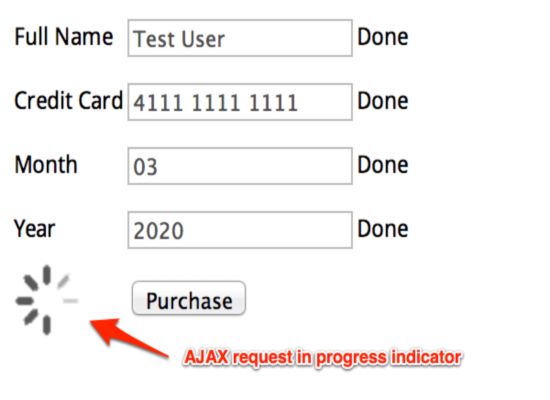The width and height of the screenshot is (550, 400).
Task: Click the word indicator in red caption
Action: point(427,358)
